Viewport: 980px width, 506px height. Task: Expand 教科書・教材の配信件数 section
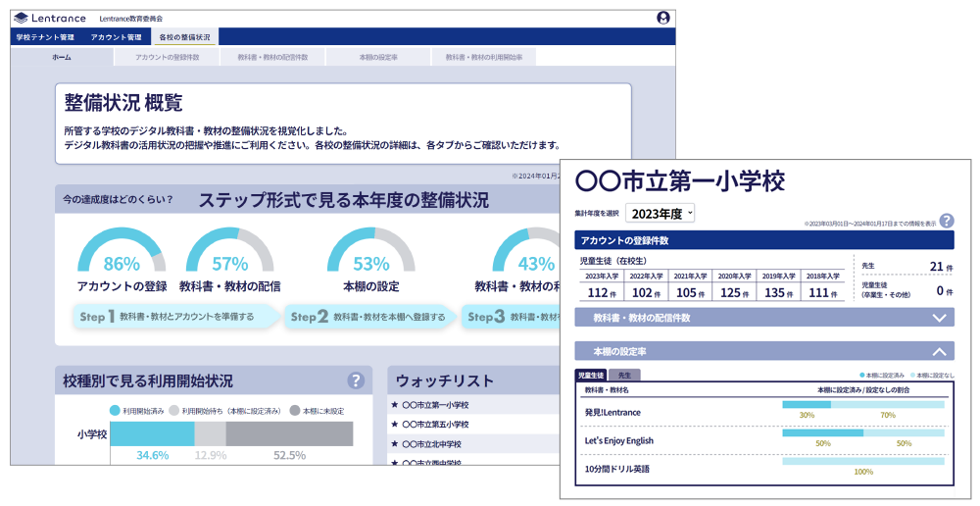pos(764,318)
